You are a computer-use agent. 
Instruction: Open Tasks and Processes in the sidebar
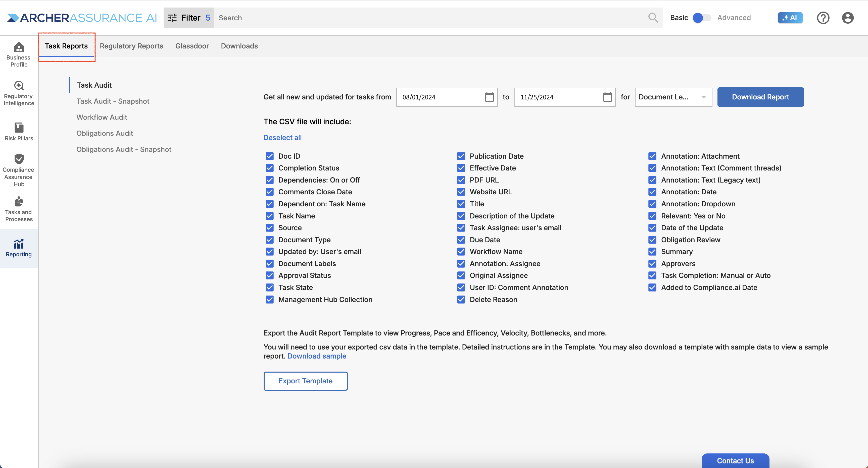point(19,209)
